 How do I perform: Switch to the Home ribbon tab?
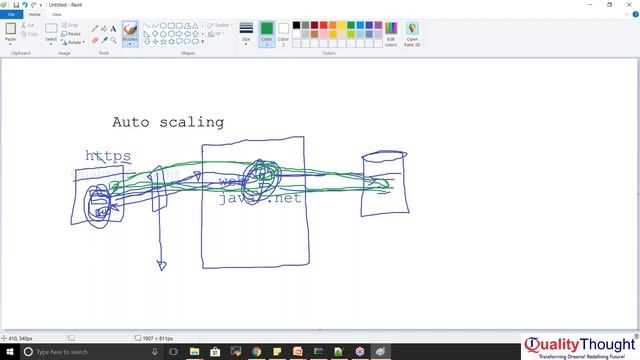[35, 14]
